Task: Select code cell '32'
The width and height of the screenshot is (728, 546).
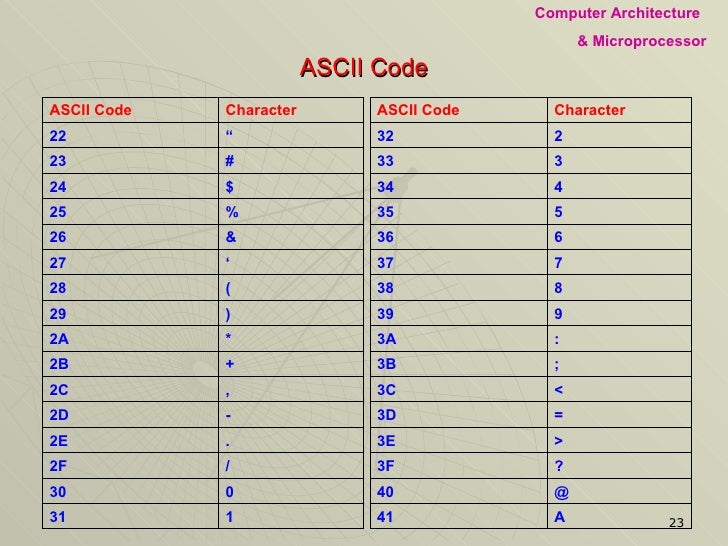Action: click(459, 135)
